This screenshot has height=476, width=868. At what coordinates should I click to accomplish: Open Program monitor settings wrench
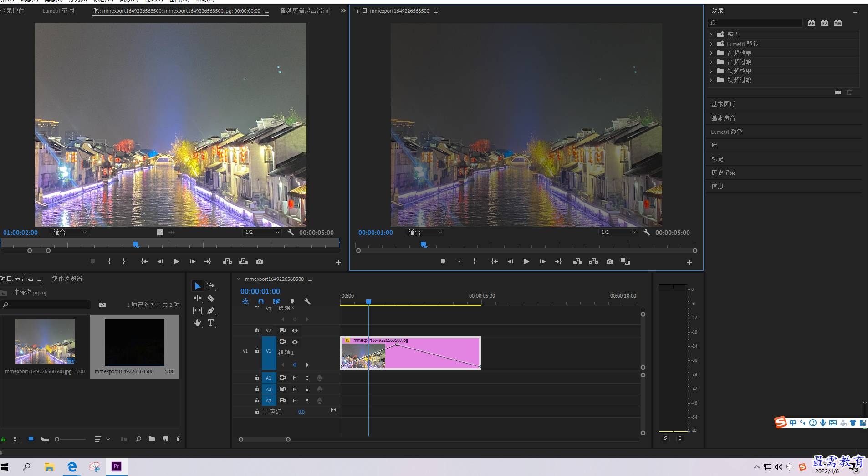point(646,232)
